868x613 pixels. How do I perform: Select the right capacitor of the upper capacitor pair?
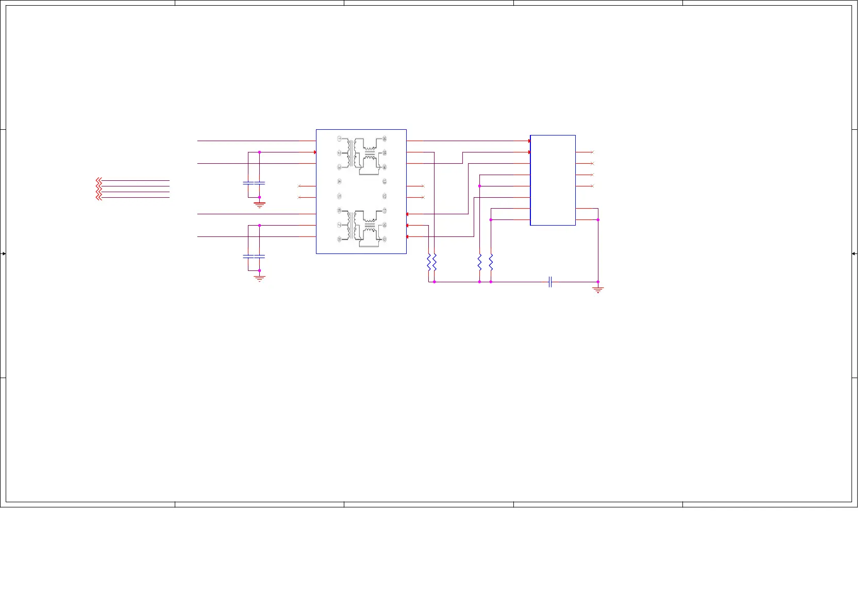(259, 183)
